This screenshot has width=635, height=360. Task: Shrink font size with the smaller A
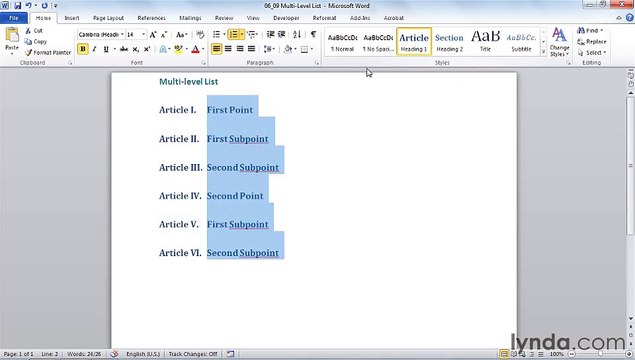tap(164, 35)
